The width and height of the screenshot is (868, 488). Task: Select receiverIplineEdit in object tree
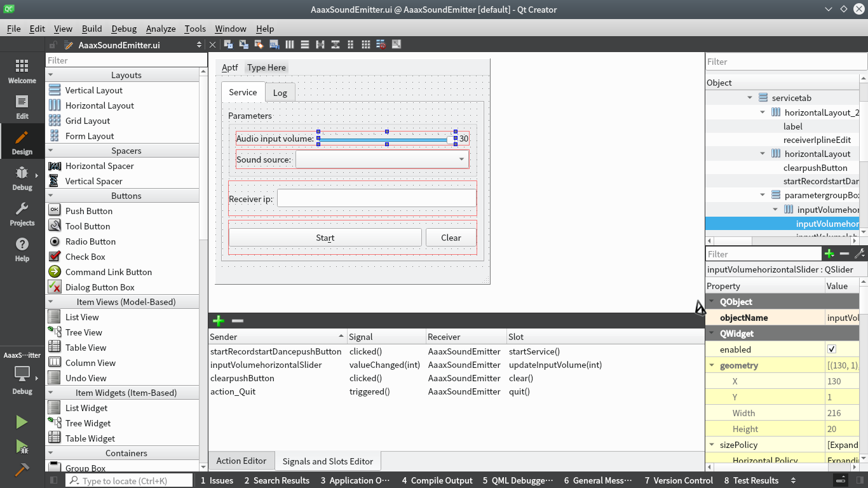817,140
